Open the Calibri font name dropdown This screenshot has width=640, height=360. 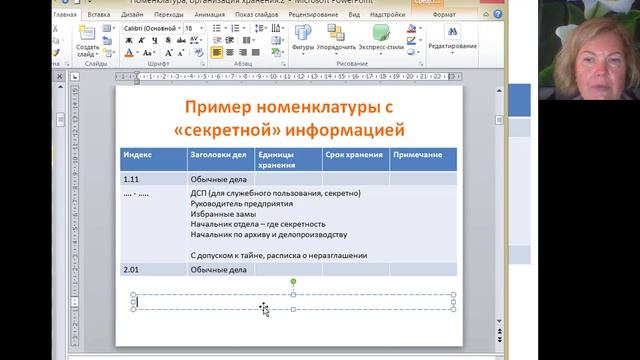(x=179, y=28)
